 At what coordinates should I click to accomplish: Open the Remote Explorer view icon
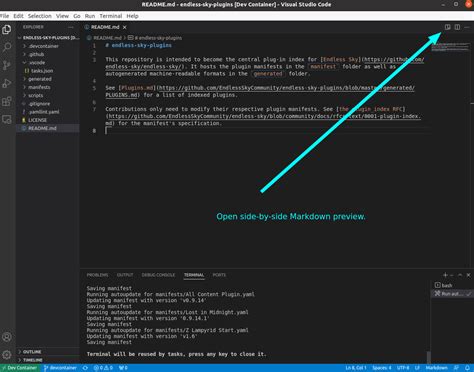coord(7,119)
